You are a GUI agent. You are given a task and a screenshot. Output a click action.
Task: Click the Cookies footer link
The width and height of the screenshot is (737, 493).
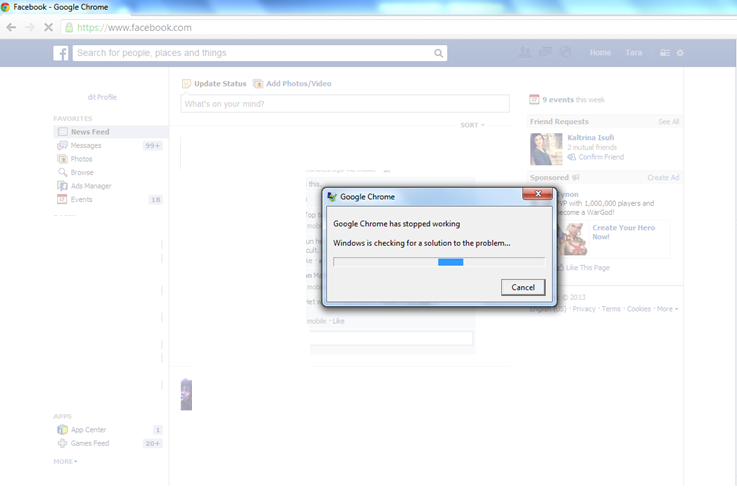[639, 309]
